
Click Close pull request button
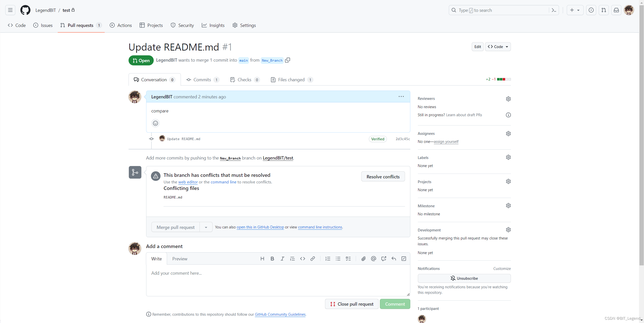352,304
